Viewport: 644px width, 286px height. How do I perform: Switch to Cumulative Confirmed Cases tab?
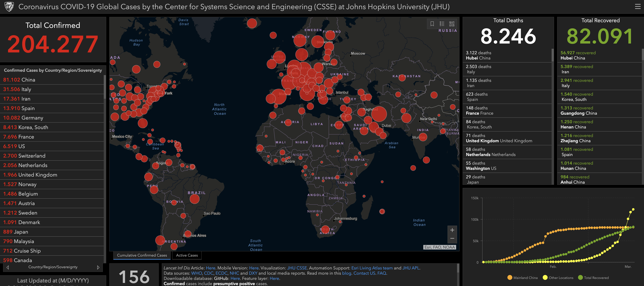[x=142, y=255]
